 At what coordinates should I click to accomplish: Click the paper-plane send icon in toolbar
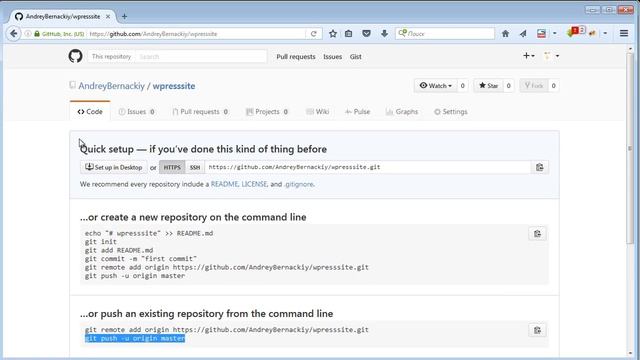click(x=523, y=34)
